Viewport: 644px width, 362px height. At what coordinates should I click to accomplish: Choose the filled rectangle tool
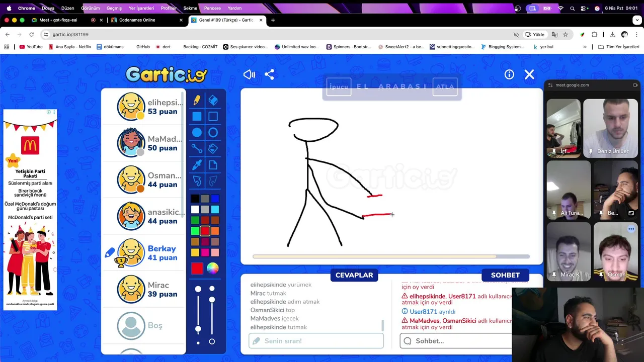point(197,116)
